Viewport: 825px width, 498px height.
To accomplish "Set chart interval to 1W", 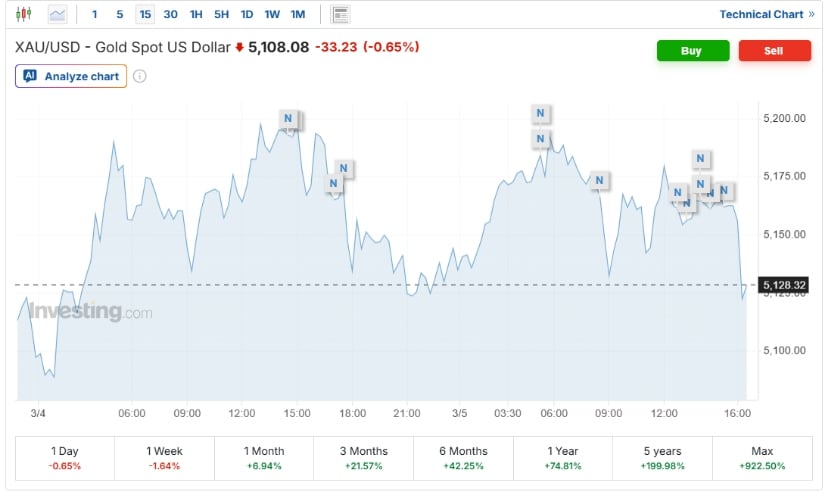I will click(x=272, y=14).
